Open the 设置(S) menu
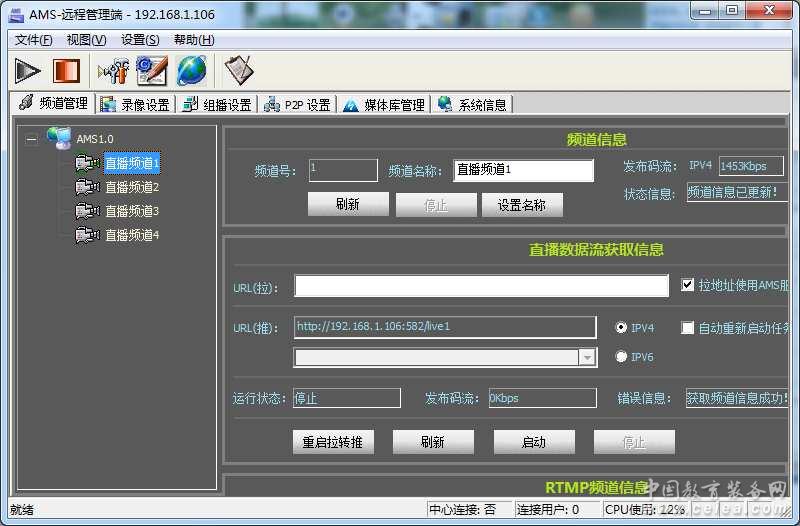Screen dimensions: 800x526 click(x=139, y=40)
